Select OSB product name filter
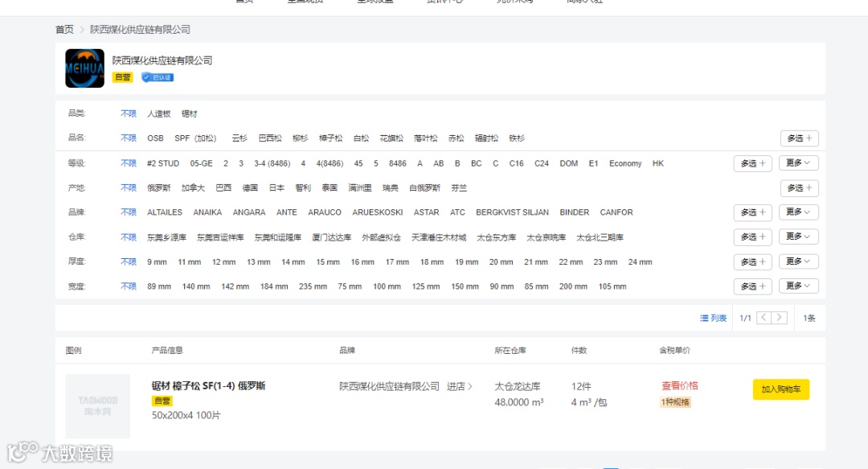 tap(155, 138)
